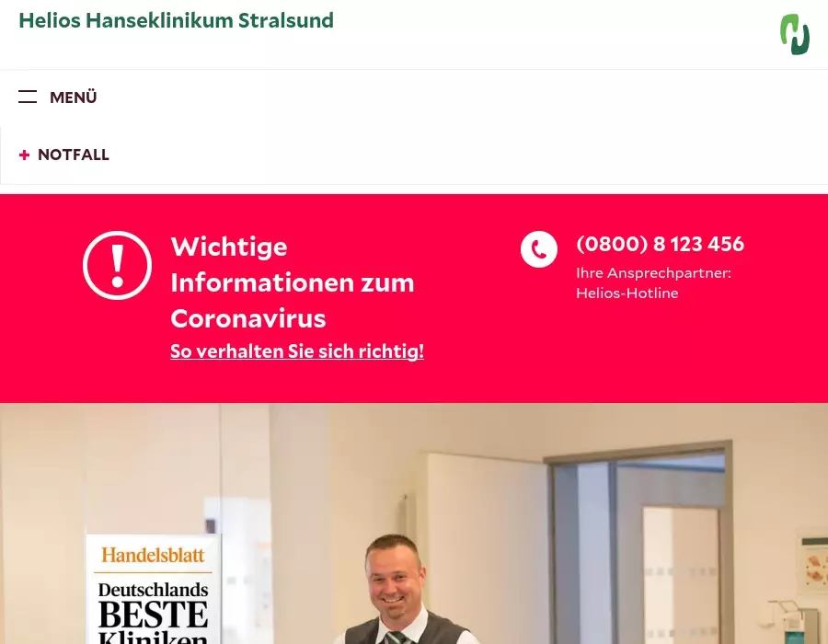Image resolution: width=828 pixels, height=644 pixels.
Task: Follow the 'So verhalten Sie sich richtig!' link
Action: click(x=297, y=351)
